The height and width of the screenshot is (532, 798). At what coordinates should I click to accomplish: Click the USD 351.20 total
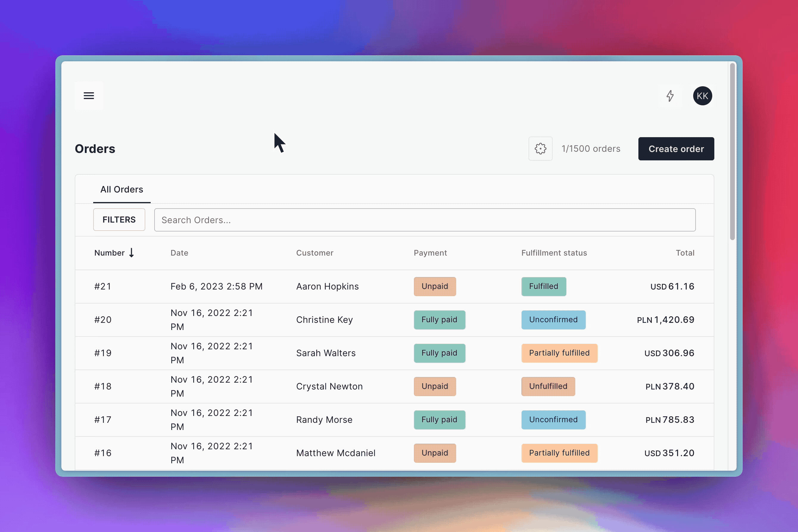click(669, 453)
